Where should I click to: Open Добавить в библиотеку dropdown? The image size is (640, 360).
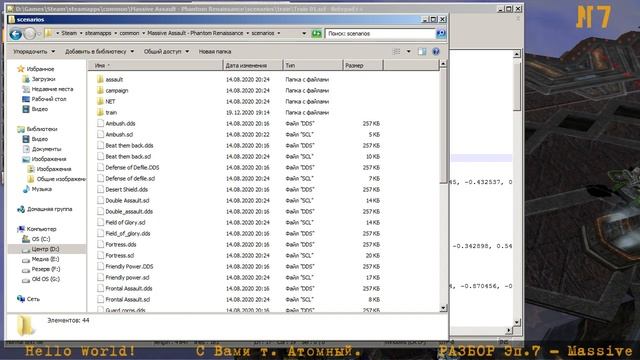pos(99,51)
